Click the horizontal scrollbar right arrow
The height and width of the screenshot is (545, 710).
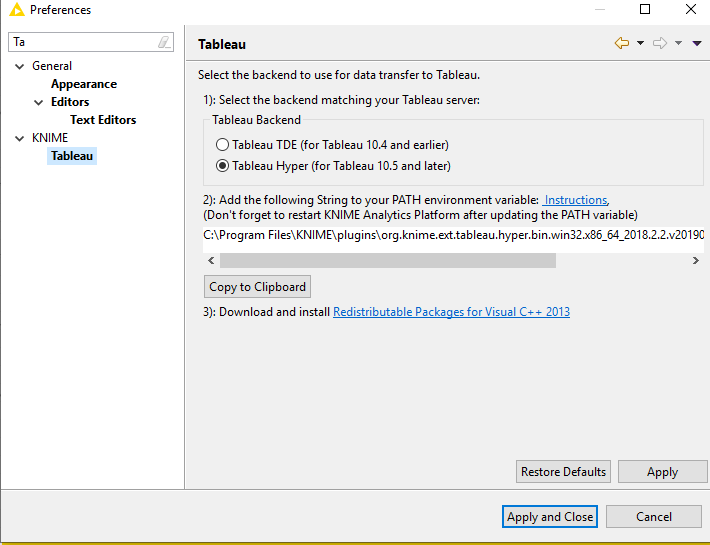695,260
